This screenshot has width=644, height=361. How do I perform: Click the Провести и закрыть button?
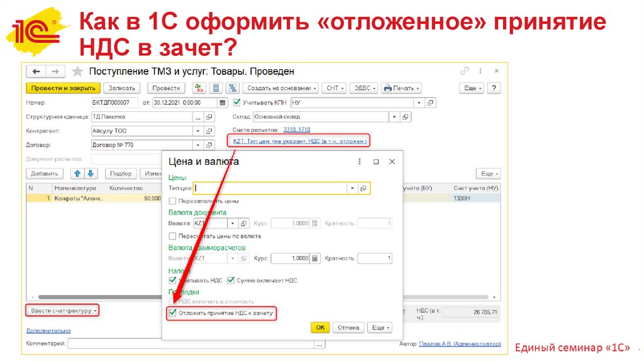coord(64,88)
